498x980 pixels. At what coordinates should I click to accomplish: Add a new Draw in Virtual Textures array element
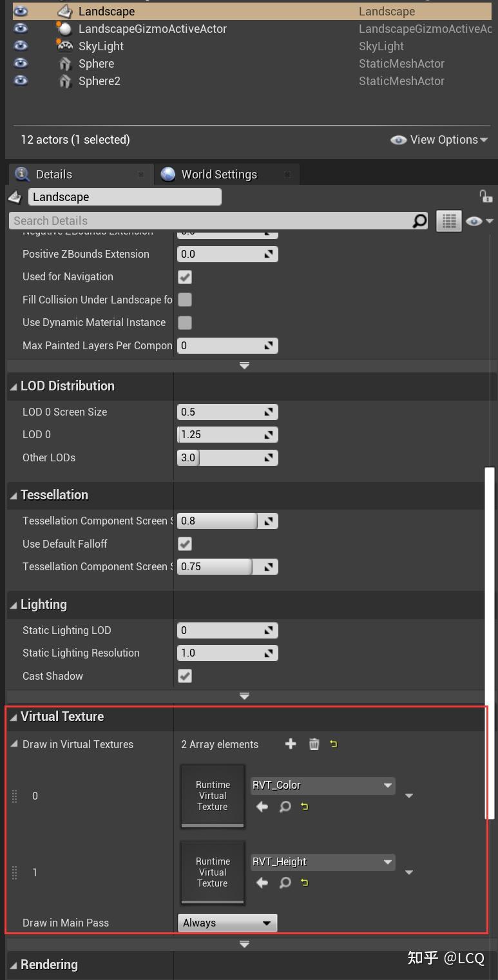290,744
